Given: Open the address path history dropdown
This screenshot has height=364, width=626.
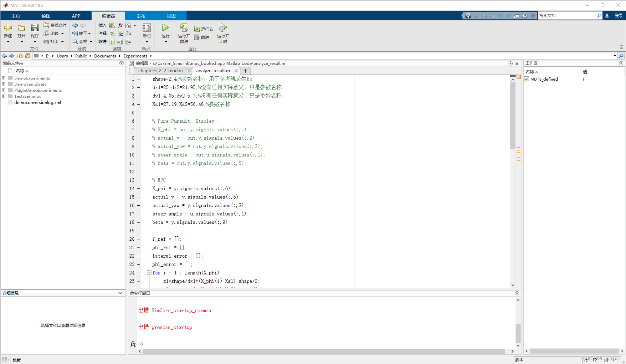Looking at the screenshot, I should click(615, 56).
